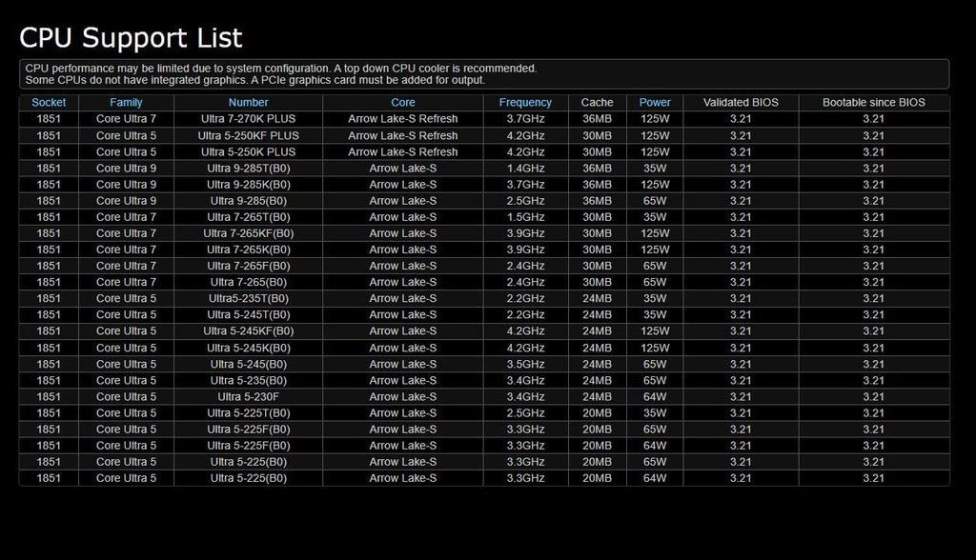This screenshot has width=976, height=560.
Task: Click Arrow Lake-S Refresh in Ultra 5-250KF PLUS row
Action: (403, 135)
